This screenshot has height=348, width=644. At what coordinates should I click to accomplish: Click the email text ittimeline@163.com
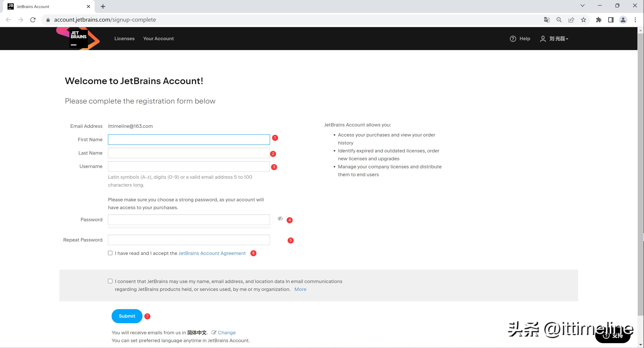(130, 126)
